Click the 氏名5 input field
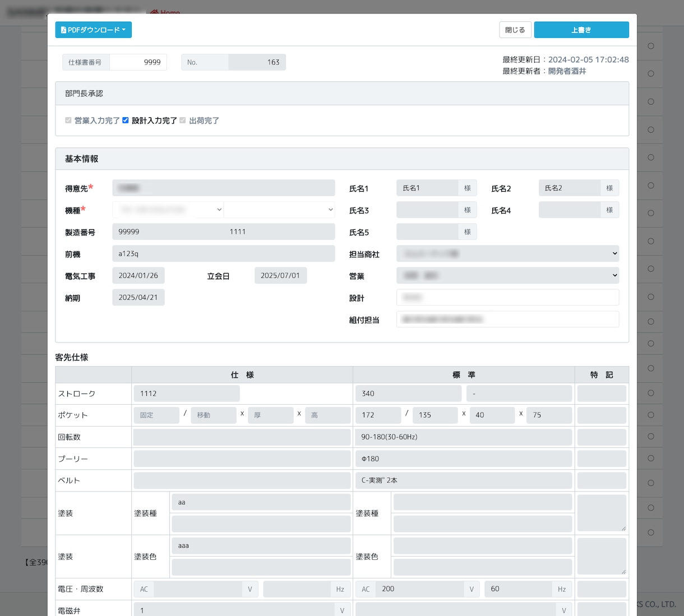Viewport: 684px width, 616px height. pos(427,231)
